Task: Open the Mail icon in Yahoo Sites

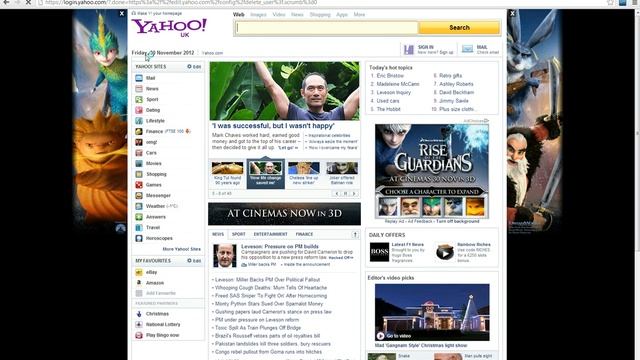Action: coord(139,78)
